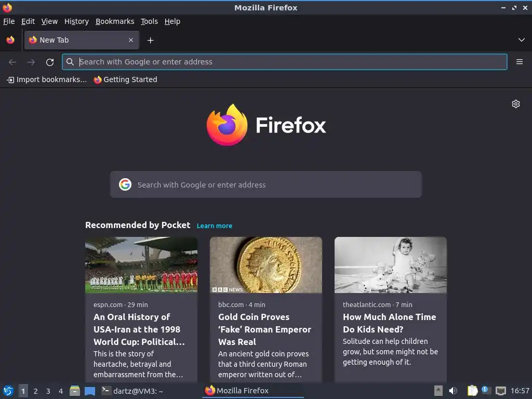This screenshot has height=399, width=532.
Task: Switch to workspace 2
Action: [36, 391]
